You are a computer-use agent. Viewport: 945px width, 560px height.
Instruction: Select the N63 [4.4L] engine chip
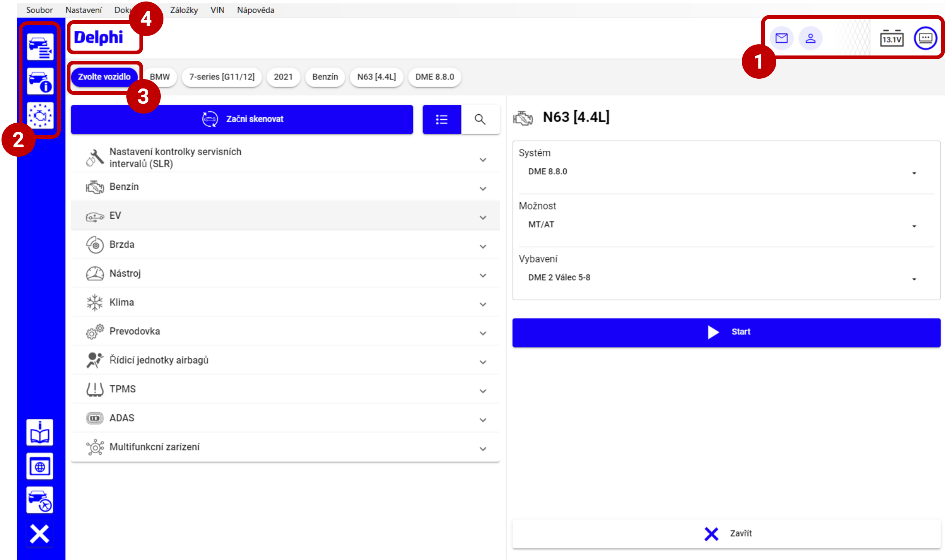click(x=377, y=77)
